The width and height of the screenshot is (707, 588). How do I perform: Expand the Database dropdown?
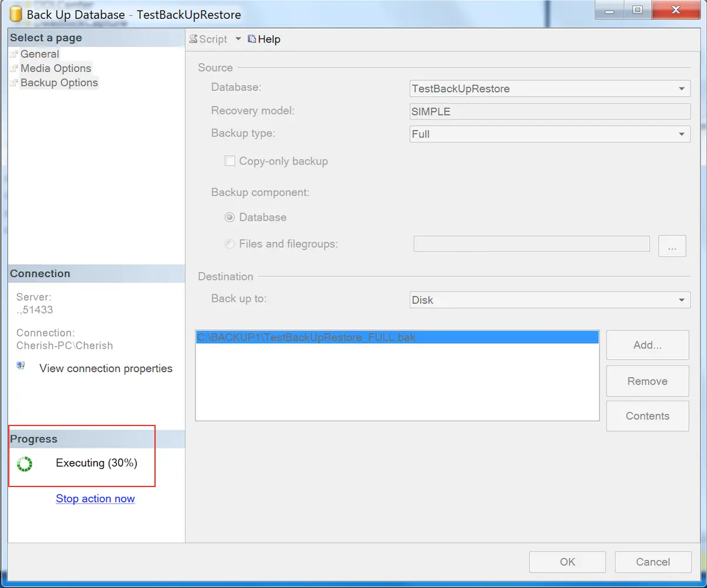pyautogui.click(x=681, y=89)
